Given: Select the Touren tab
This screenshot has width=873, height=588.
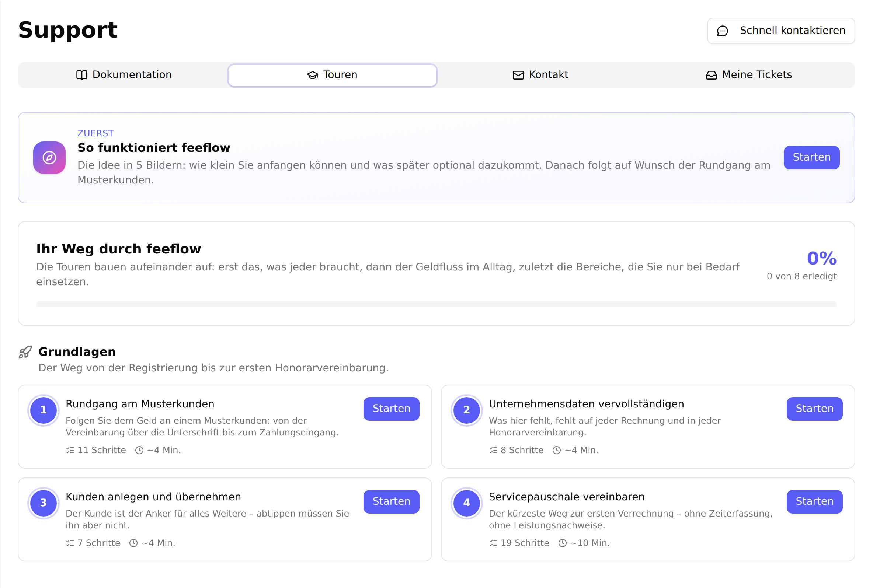Looking at the screenshot, I should tap(332, 75).
